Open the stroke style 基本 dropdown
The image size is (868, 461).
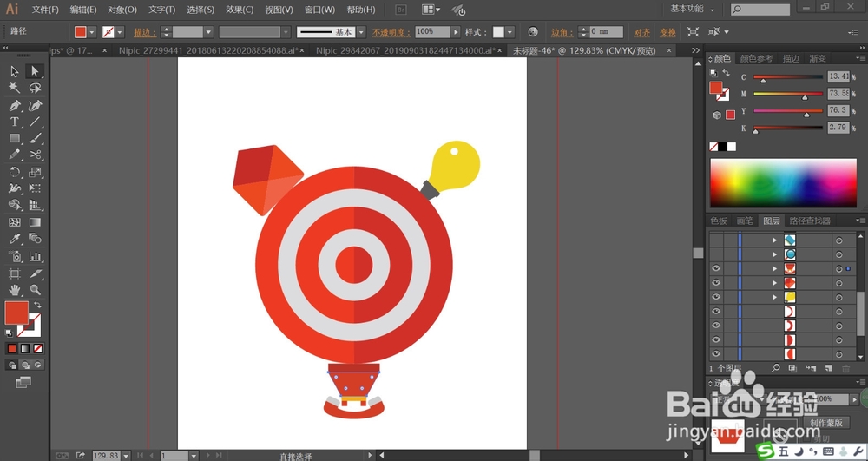point(361,32)
